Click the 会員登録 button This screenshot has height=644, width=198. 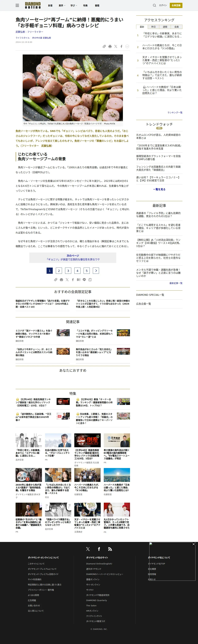(176, 5)
